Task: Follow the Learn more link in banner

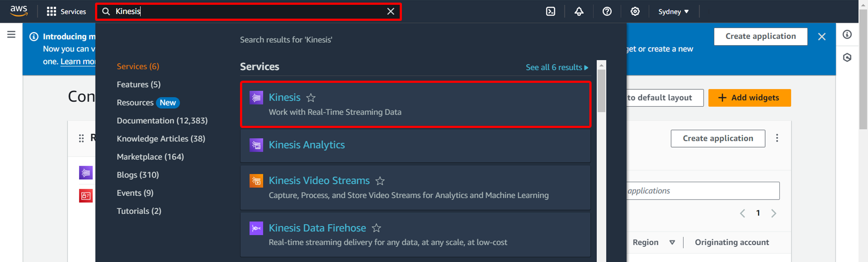Action: 78,61
